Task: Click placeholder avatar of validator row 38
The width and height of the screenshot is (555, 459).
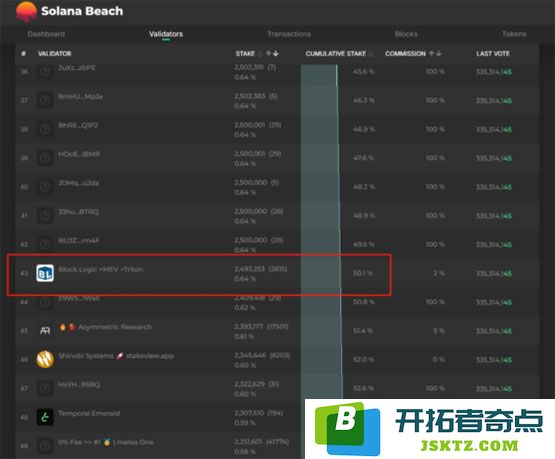Action: pyautogui.click(x=45, y=129)
